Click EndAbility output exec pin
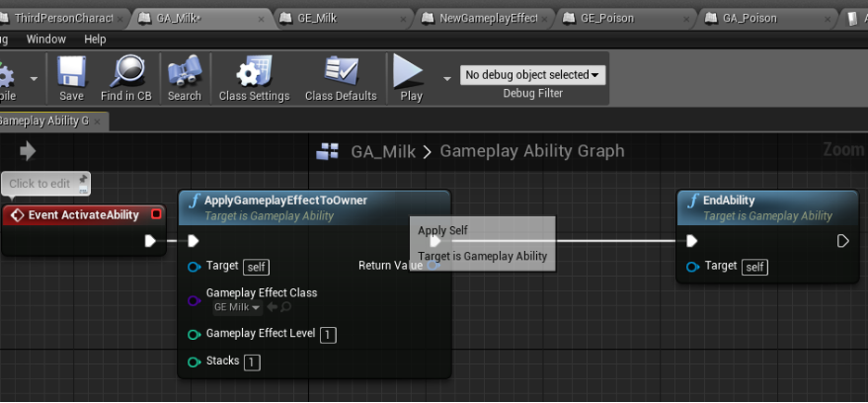 (842, 241)
